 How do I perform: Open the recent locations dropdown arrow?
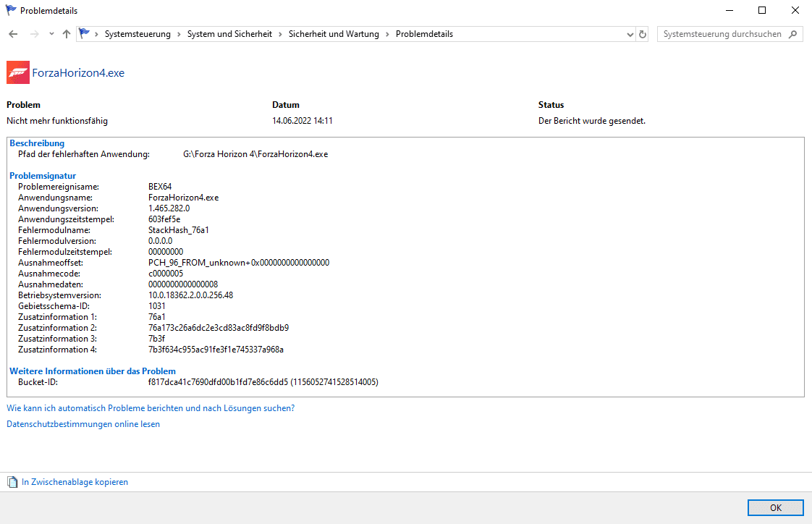51,34
